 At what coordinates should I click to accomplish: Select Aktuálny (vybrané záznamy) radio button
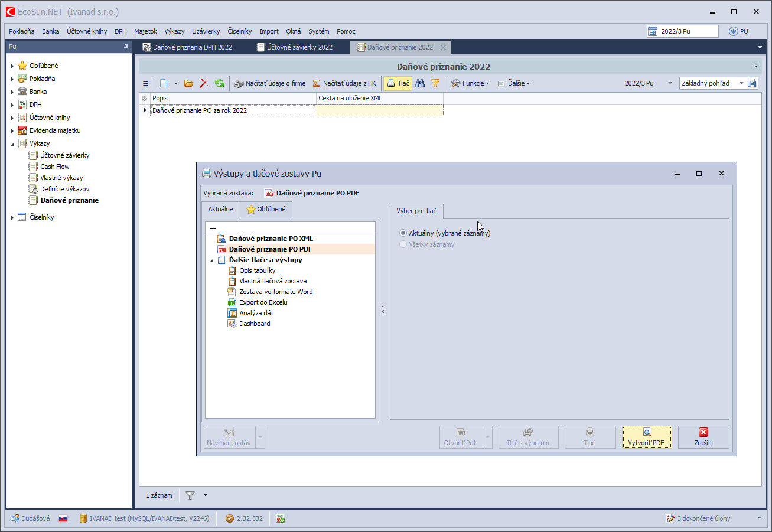click(403, 233)
